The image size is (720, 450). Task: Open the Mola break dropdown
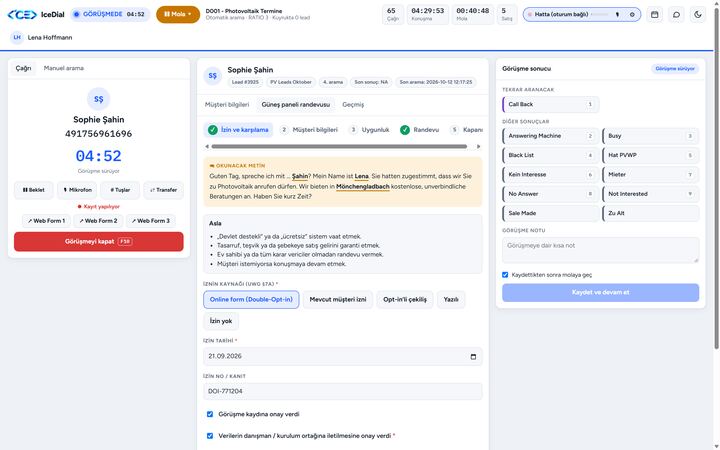click(178, 14)
